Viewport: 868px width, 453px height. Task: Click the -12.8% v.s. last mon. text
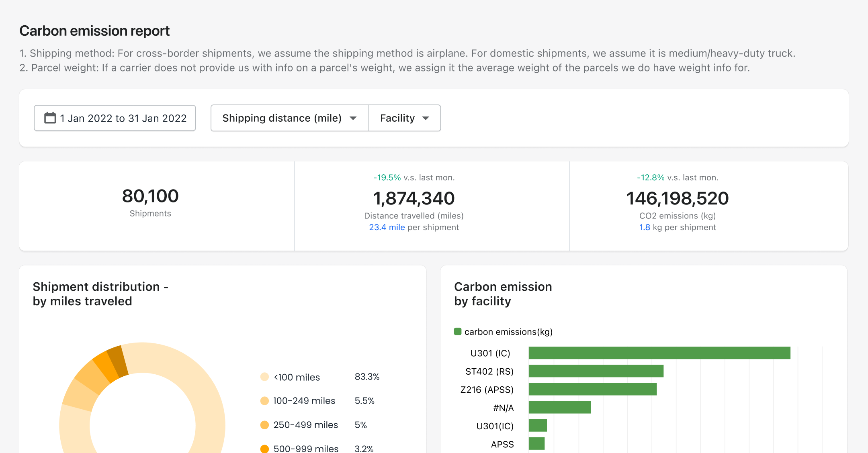(678, 178)
